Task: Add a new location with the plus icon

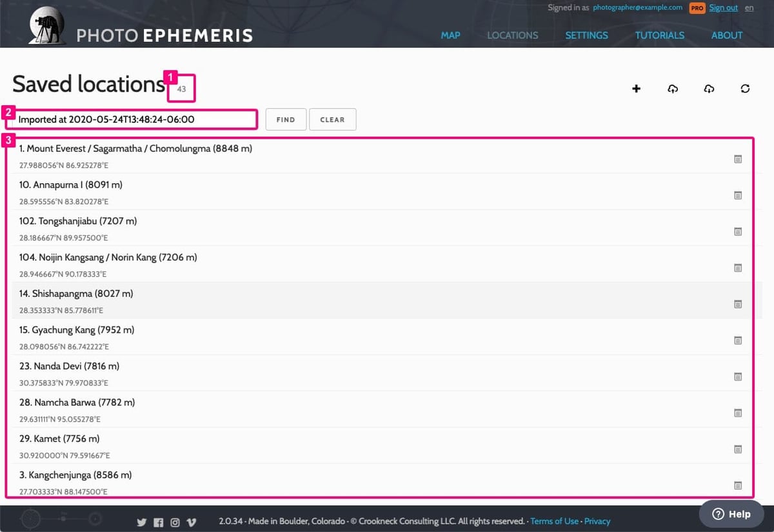Action: pyautogui.click(x=636, y=89)
